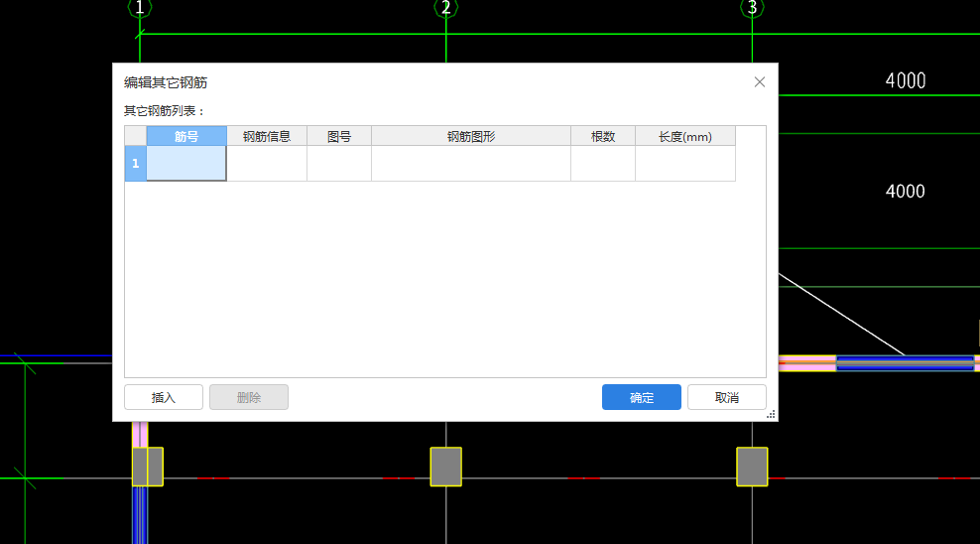Click the 筋号 cell in row 1

click(x=186, y=163)
